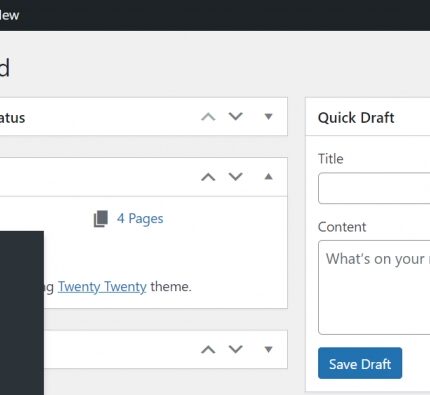This screenshot has width=430, height=395.
Task: Open the 4 Pages link
Action: (x=140, y=219)
